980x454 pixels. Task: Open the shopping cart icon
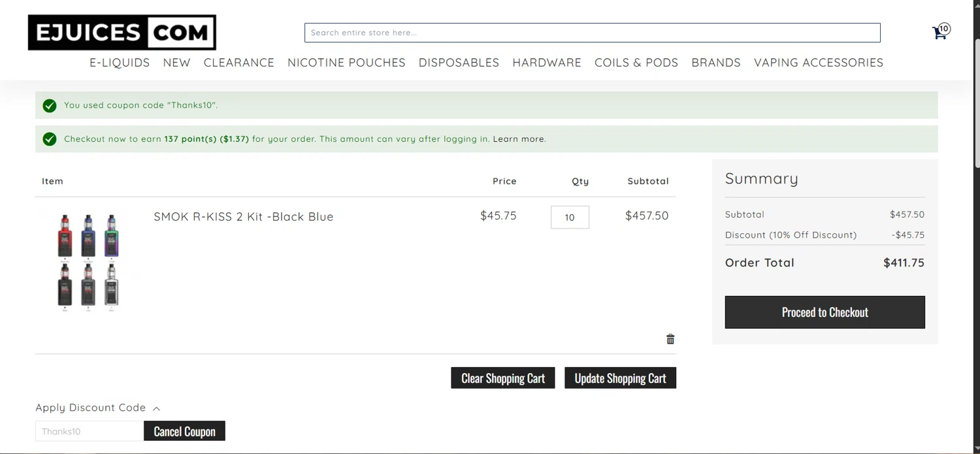tap(939, 33)
